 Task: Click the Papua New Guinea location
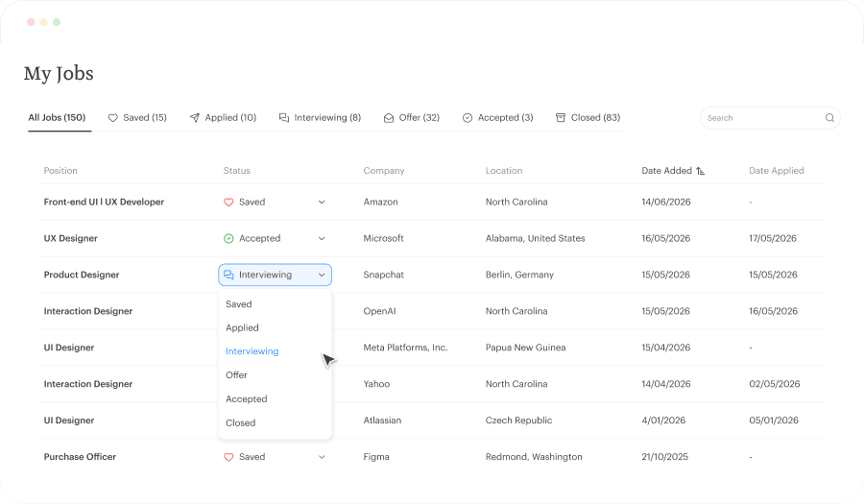click(x=526, y=348)
